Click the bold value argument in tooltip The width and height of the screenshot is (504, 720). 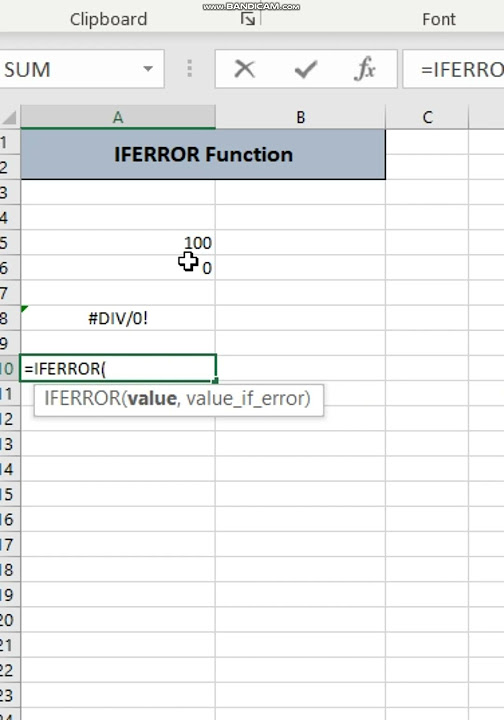pos(152,399)
